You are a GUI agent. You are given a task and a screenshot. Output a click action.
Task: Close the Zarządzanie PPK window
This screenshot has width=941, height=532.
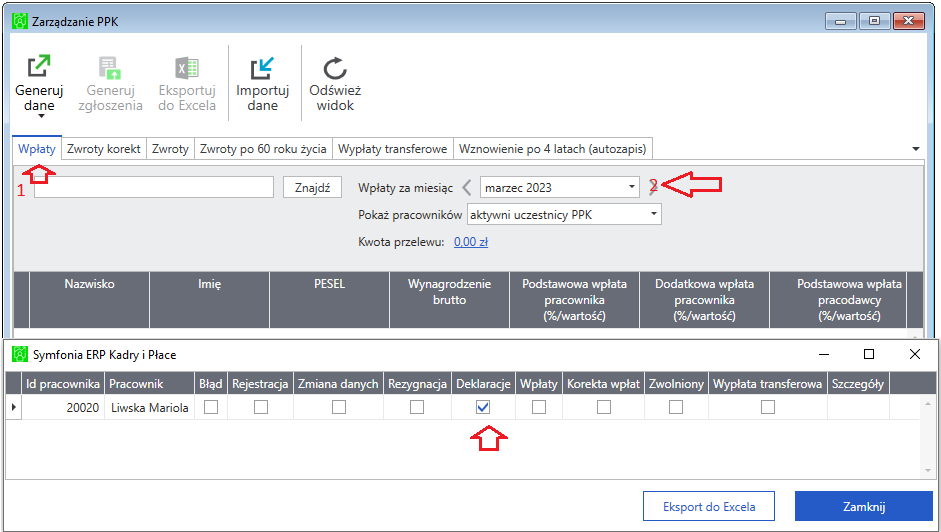(909, 22)
